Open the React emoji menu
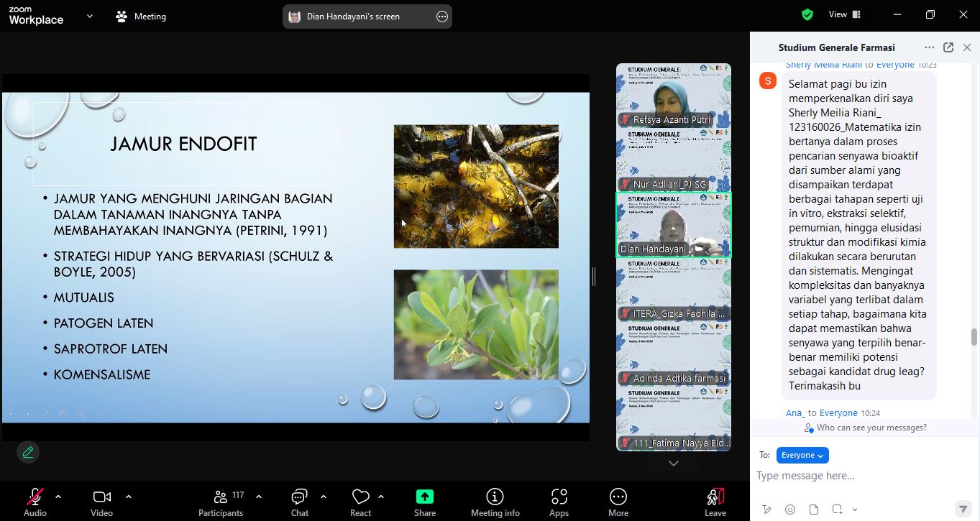The height and width of the screenshot is (521, 980). coord(360,502)
